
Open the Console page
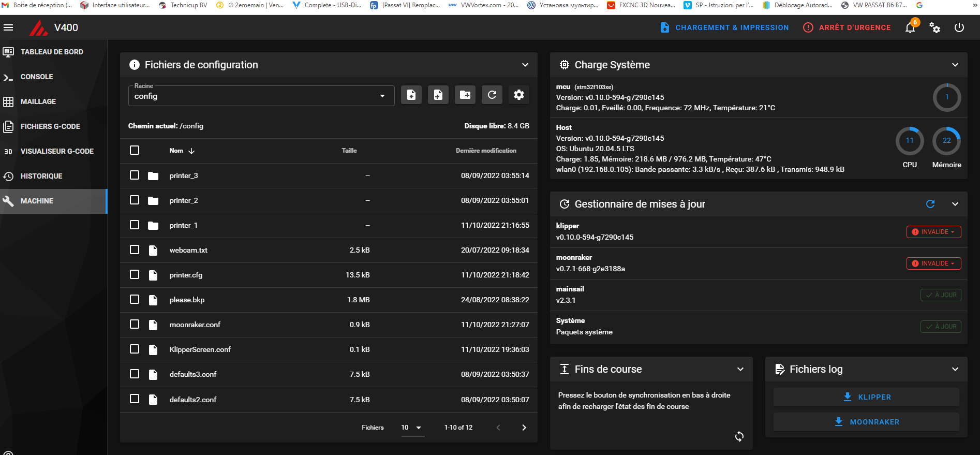pyautogui.click(x=53, y=77)
